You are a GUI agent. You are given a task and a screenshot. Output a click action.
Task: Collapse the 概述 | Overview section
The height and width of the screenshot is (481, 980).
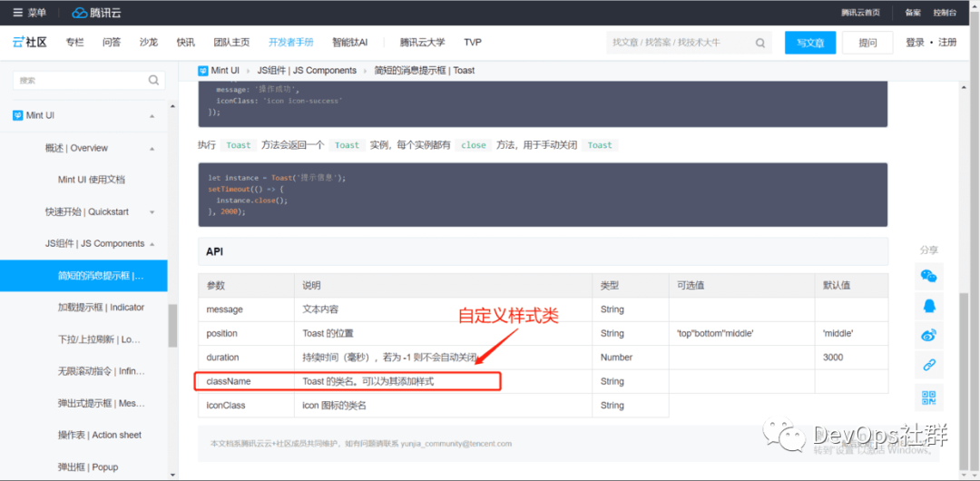(x=152, y=148)
